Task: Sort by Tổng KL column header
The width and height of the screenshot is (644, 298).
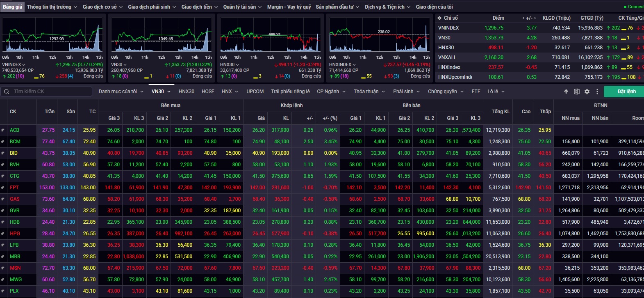Action: point(501,112)
